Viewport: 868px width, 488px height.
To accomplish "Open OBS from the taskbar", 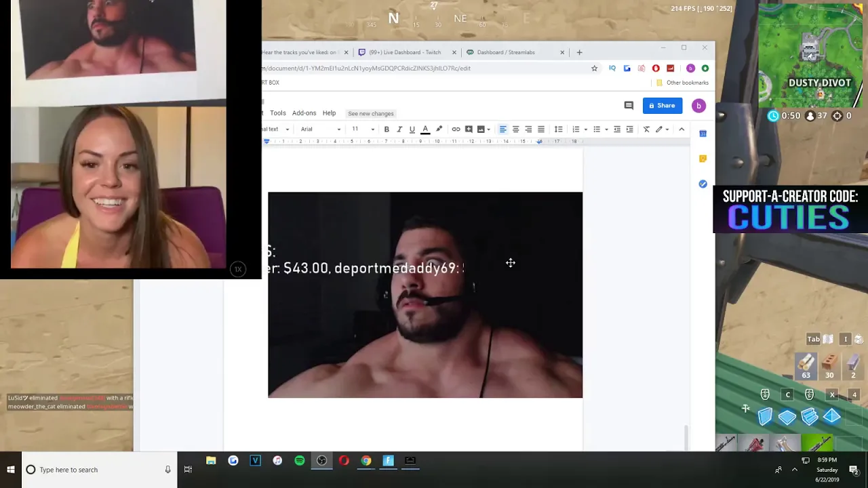I will pyautogui.click(x=322, y=461).
